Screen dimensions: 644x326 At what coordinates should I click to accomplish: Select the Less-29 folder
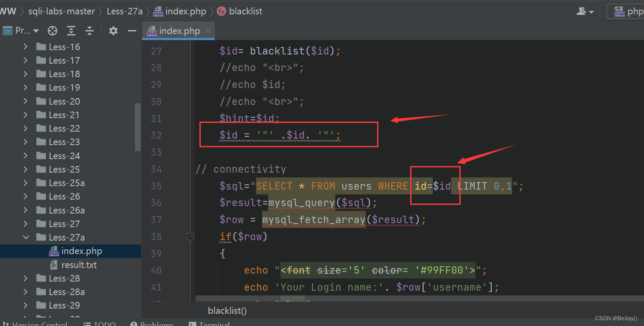[64, 305]
